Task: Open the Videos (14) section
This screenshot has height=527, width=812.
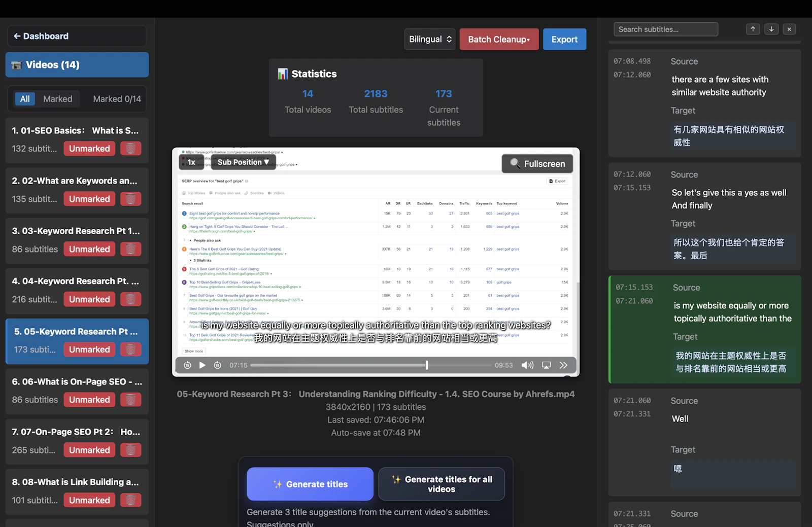Action: [x=77, y=65]
